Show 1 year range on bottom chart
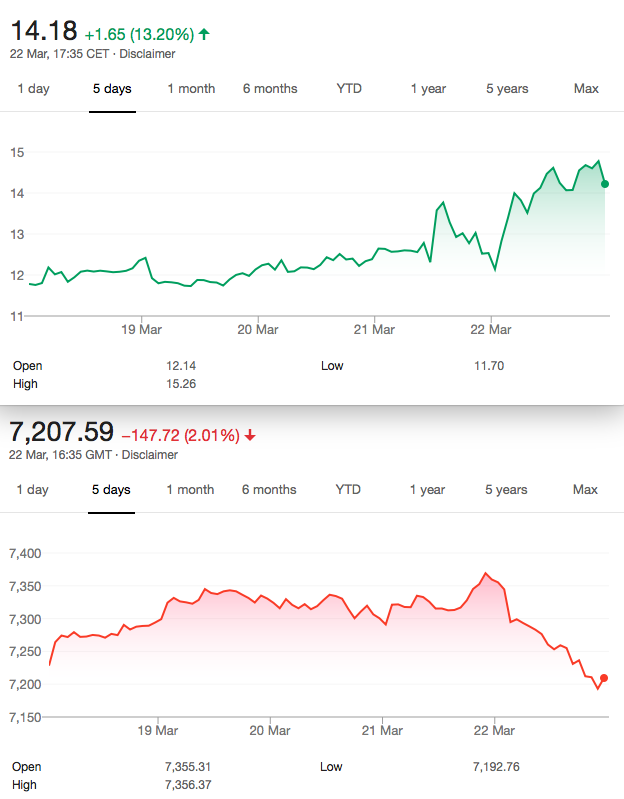This screenshot has width=624, height=799. pyautogui.click(x=427, y=490)
